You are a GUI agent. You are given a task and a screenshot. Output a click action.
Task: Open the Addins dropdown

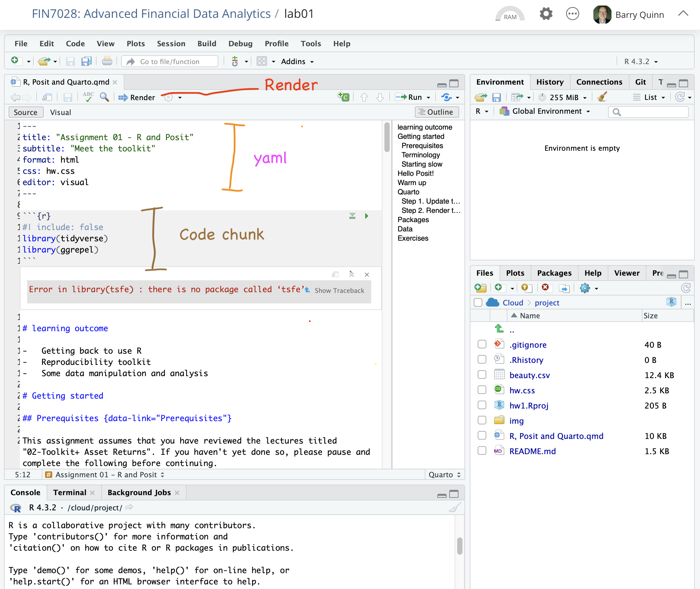(297, 61)
